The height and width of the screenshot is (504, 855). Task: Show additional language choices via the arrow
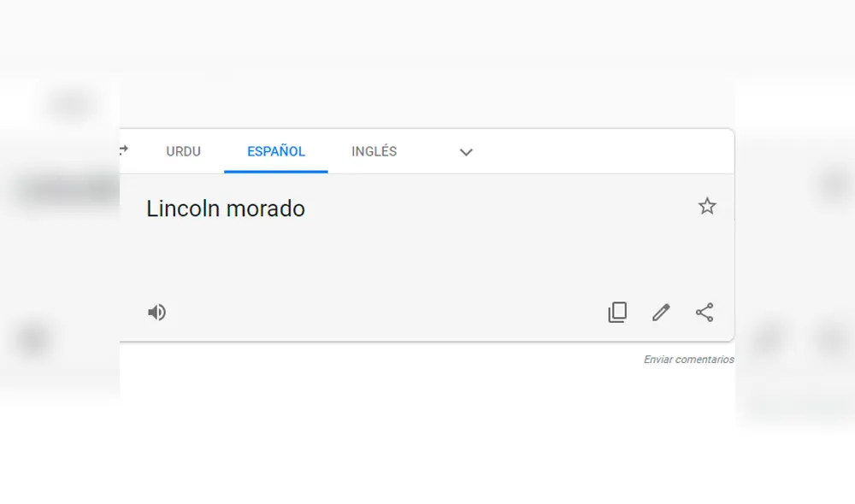[x=466, y=152]
